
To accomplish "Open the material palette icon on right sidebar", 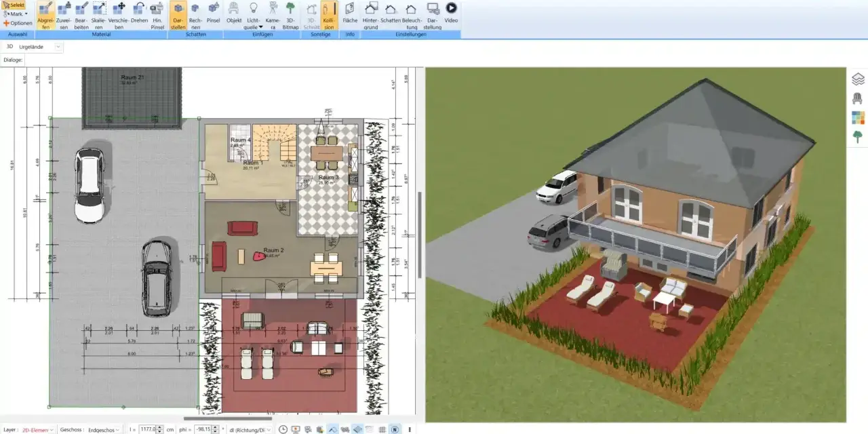I will pyautogui.click(x=858, y=118).
